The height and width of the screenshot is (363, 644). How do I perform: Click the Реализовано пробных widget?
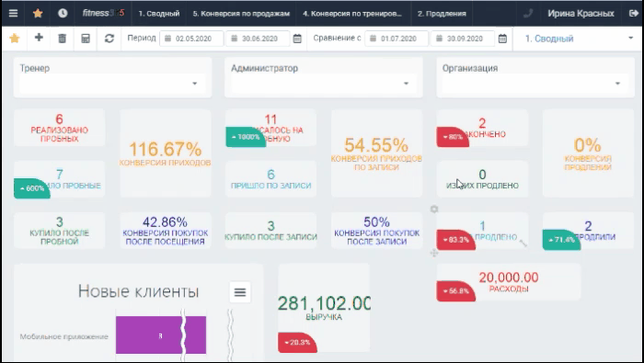pyautogui.click(x=59, y=128)
